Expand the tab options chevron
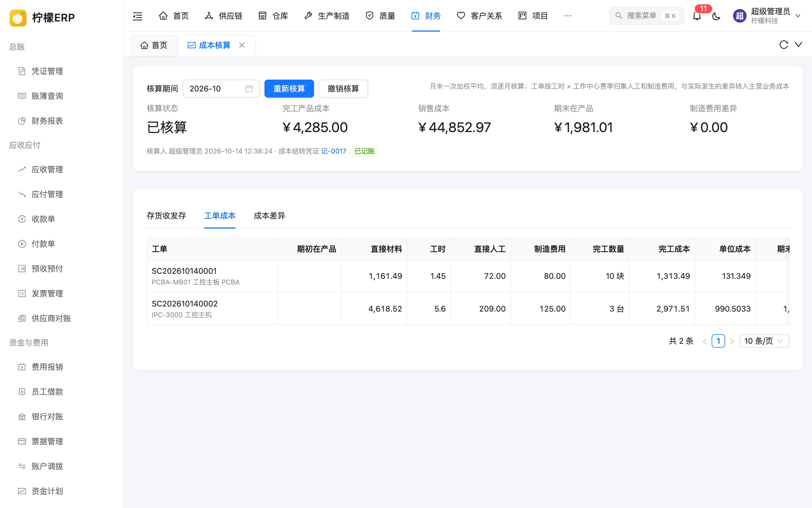812x508 pixels. click(x=798, y=45)
